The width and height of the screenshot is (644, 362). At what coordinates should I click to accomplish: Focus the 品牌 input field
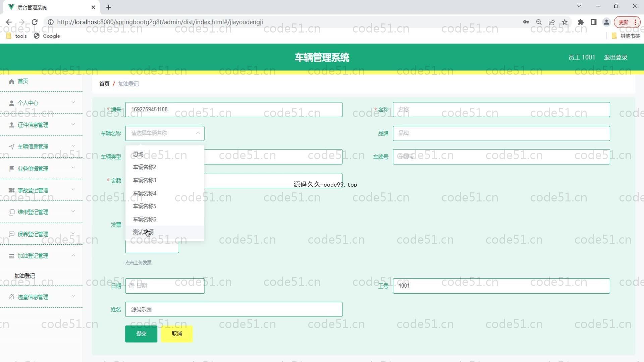pyautogui.click(x=501, y=133)
